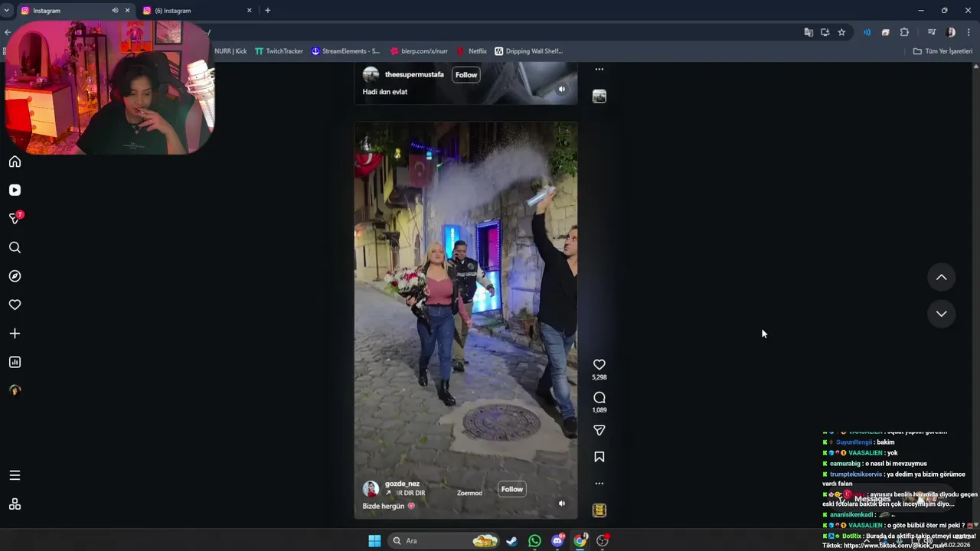Click the taskbar 'Ara' search box
The image size is (980, 551).
click(x=443, y=541)
